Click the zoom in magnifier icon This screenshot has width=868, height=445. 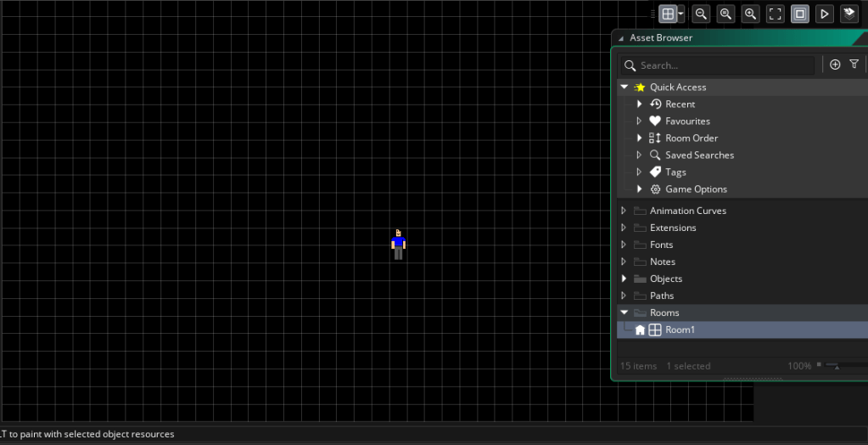click(750, 14)
